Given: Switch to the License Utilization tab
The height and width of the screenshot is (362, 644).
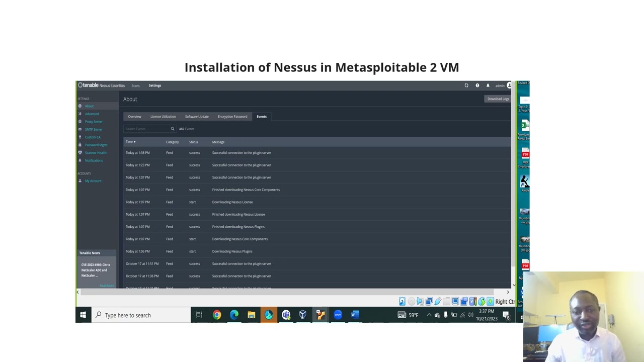Looking at the screenshot, I should point(163,117).
